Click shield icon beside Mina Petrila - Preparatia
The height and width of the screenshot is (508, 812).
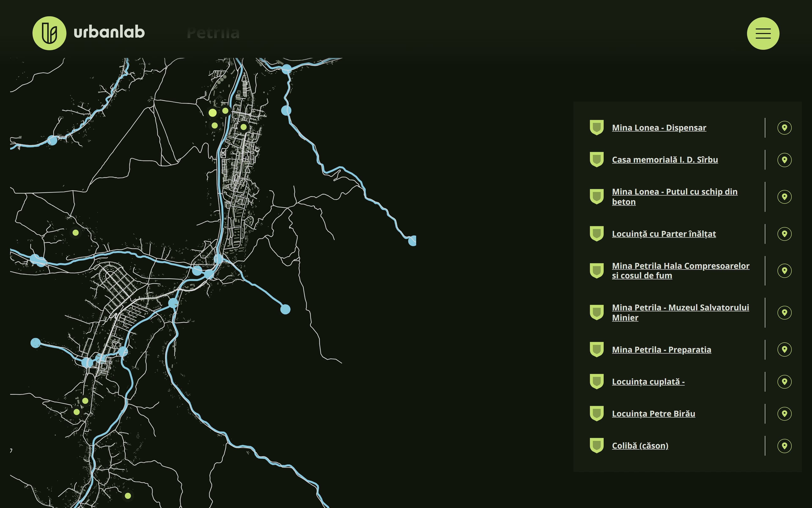(x=597, y=349)
